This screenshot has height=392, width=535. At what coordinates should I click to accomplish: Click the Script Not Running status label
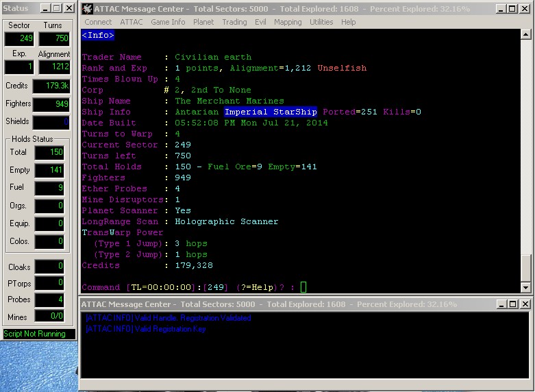(x=39, y=334)
